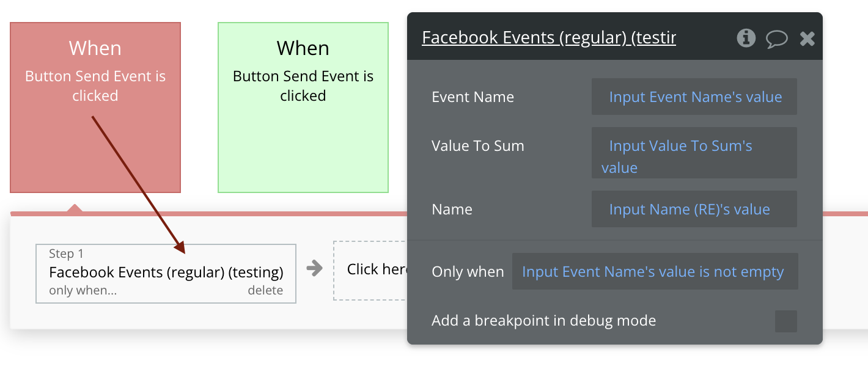Click the arrow icon after Step 1
Viewport: 868px width, 369px height.
pos(314,268)
